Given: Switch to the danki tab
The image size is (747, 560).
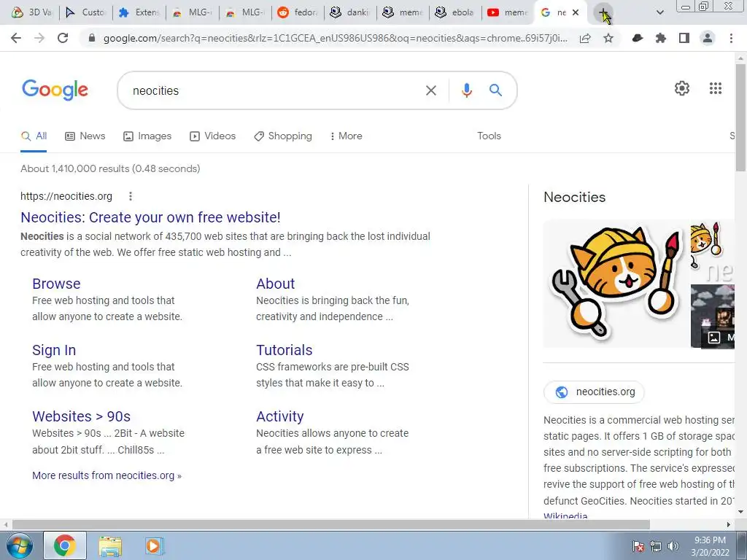Looking at the screenshot, I should coord(351,12).
